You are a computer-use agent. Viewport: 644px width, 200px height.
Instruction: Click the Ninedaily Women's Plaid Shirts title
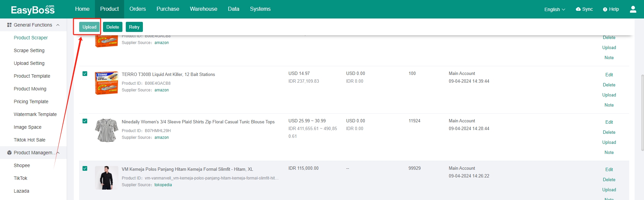[198, 122]
